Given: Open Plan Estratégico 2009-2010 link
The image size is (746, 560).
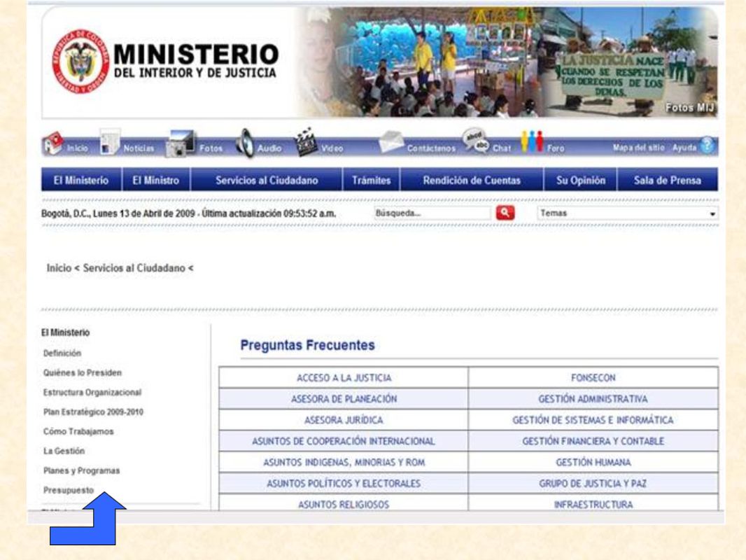Looking at the screenshot, I should (93, 412).
